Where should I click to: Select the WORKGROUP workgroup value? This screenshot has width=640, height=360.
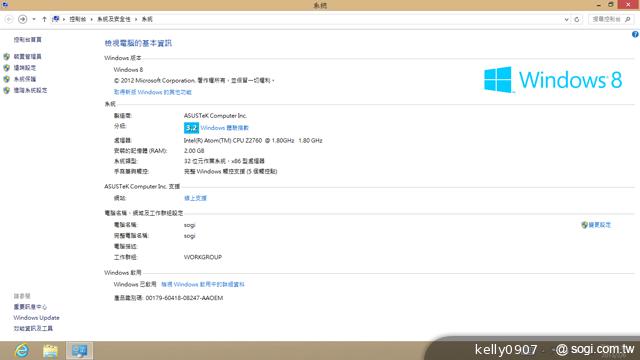[x=203, y=257]
